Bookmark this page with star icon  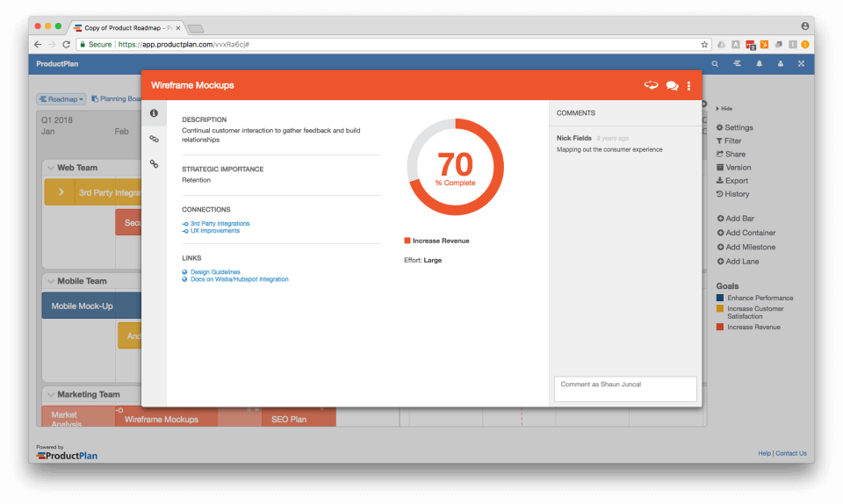[x=704, y=44]
